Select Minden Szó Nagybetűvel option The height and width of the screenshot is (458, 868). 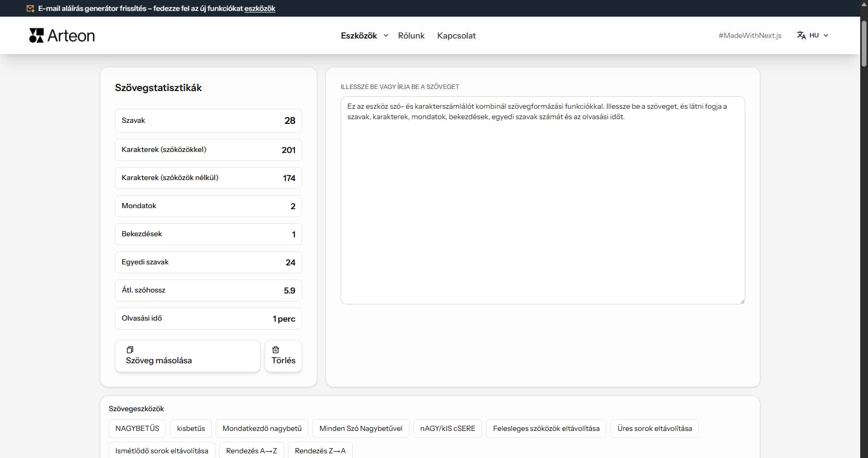[x=360, y=428]
